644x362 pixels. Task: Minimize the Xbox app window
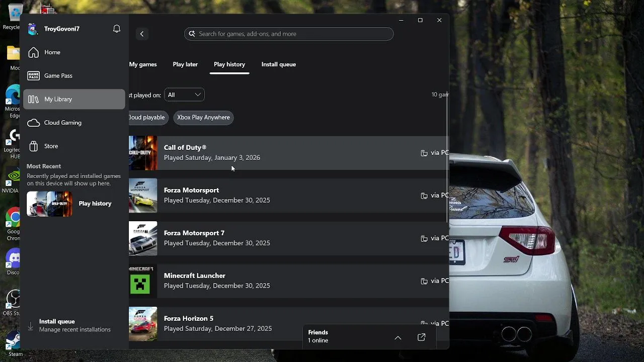401,20
